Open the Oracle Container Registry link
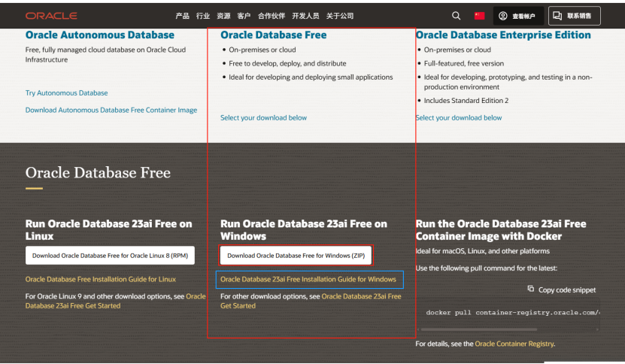625x364 pixels. (x=514, y=344)
